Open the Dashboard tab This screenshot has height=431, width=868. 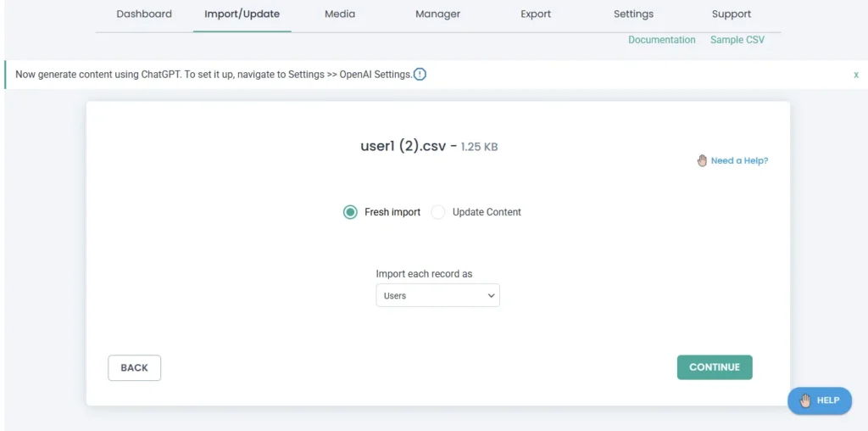tap(144, 14)
